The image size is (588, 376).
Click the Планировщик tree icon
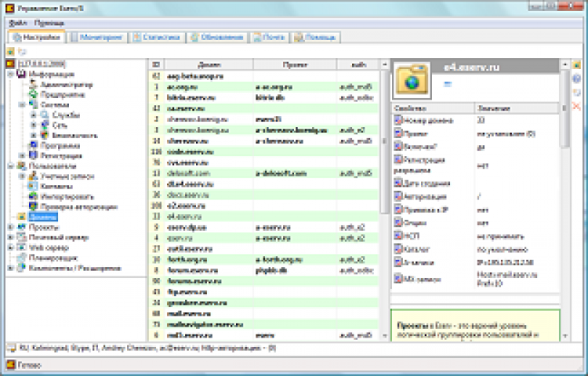(x=22, y=257)
